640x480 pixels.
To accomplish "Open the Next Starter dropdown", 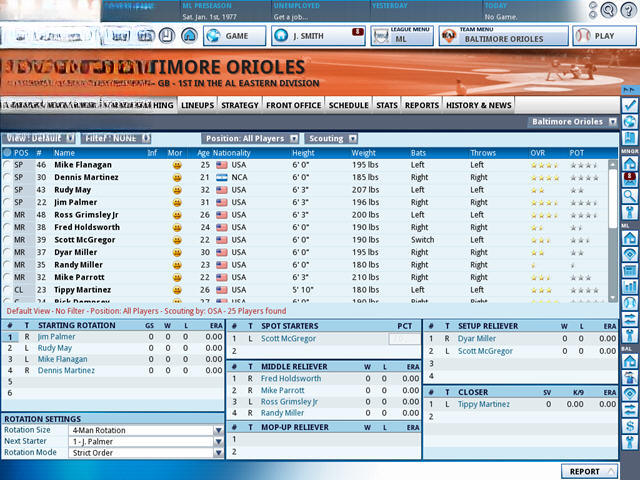I will point(146,442).
